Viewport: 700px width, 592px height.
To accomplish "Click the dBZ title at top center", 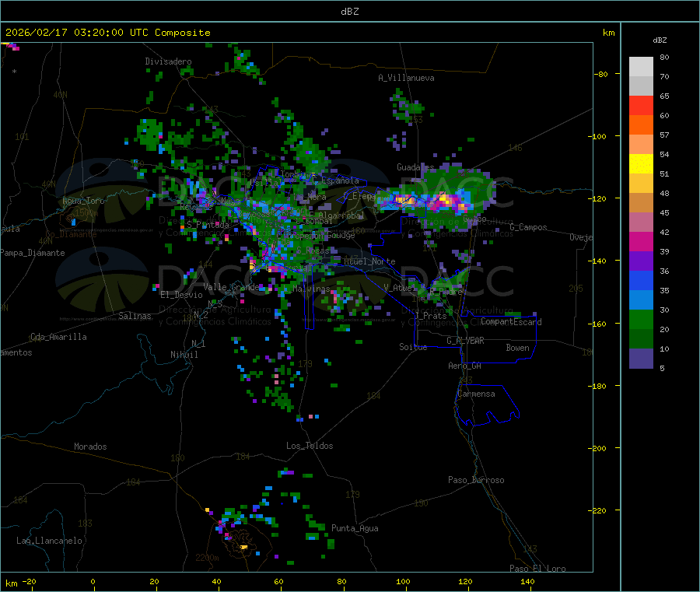I will [349, 11].
